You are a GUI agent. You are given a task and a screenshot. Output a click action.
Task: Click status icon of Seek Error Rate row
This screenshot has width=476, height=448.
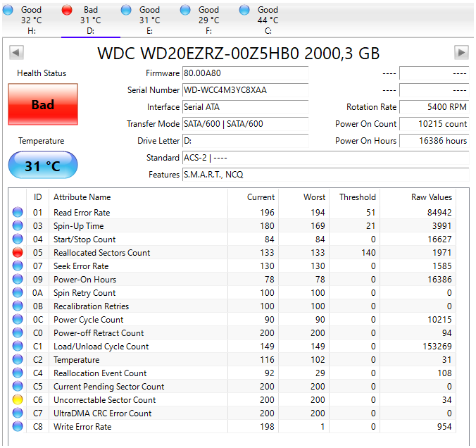click(18, 266)
